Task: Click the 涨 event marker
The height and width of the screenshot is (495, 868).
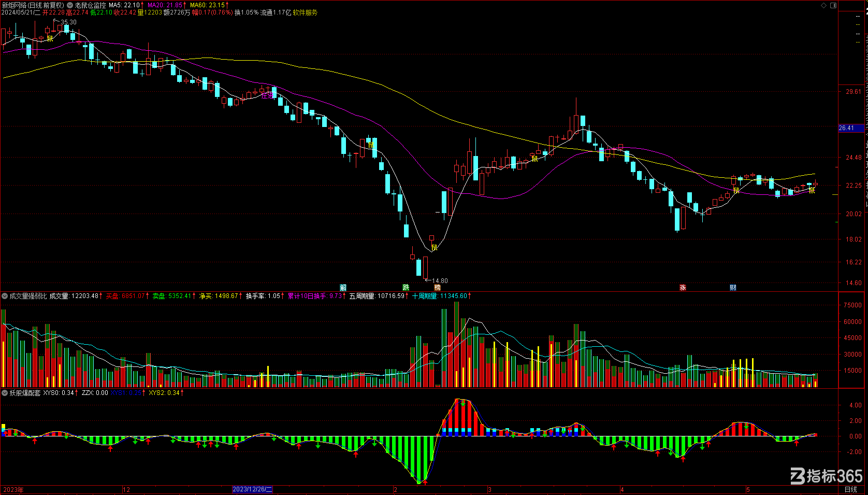Action: [x=683, y=287]
